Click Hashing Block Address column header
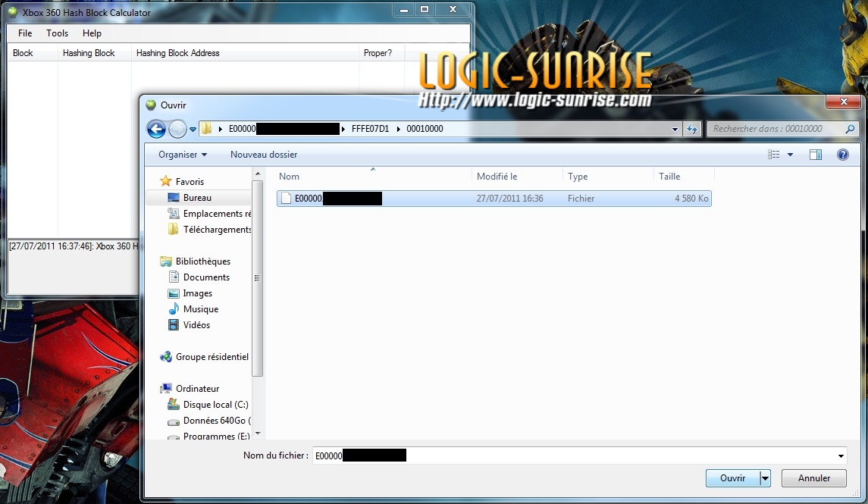The image size is (868, 504). pyautogui.click(x=245, y=53)
